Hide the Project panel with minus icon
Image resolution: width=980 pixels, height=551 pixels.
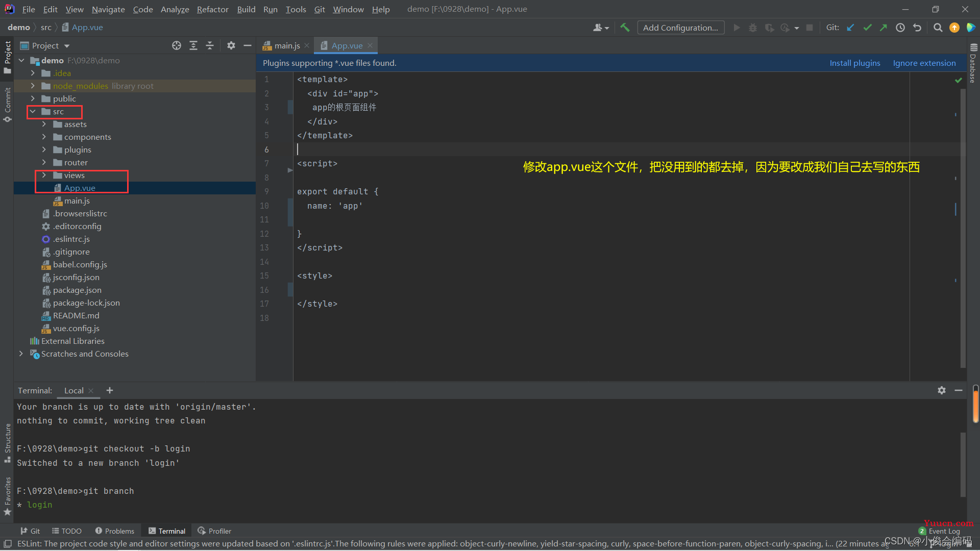pyautogui.click(x=248, y=45)
